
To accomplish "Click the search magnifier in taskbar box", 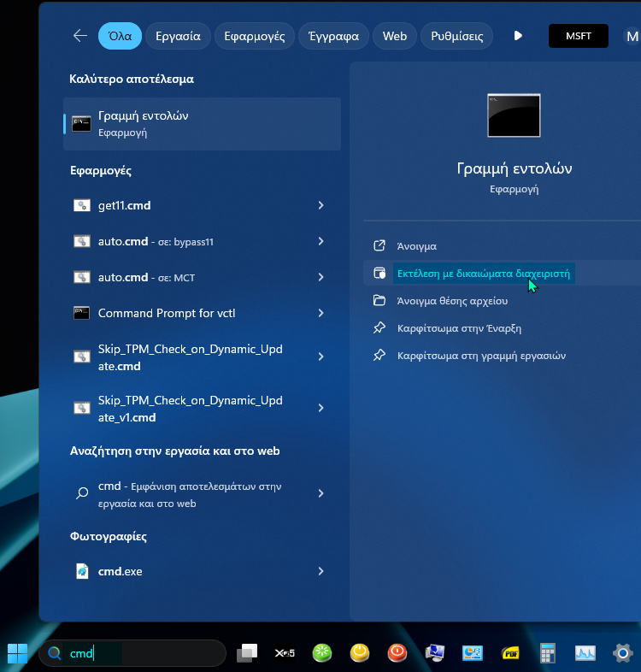I will coord(55,653).
